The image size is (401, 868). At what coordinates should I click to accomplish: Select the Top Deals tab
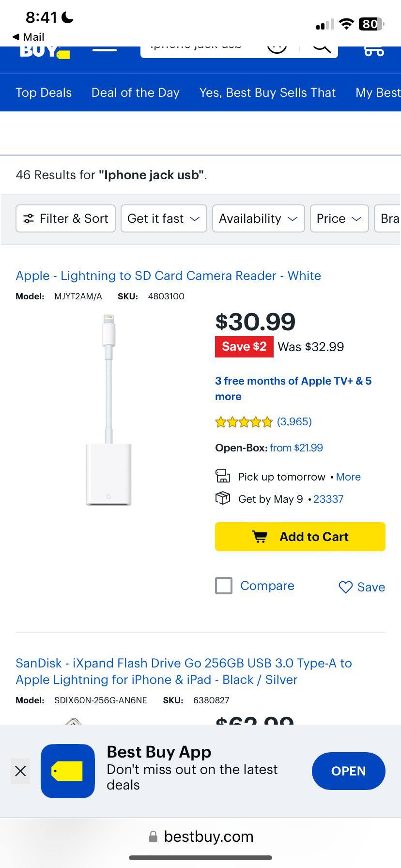click(44, 93)
